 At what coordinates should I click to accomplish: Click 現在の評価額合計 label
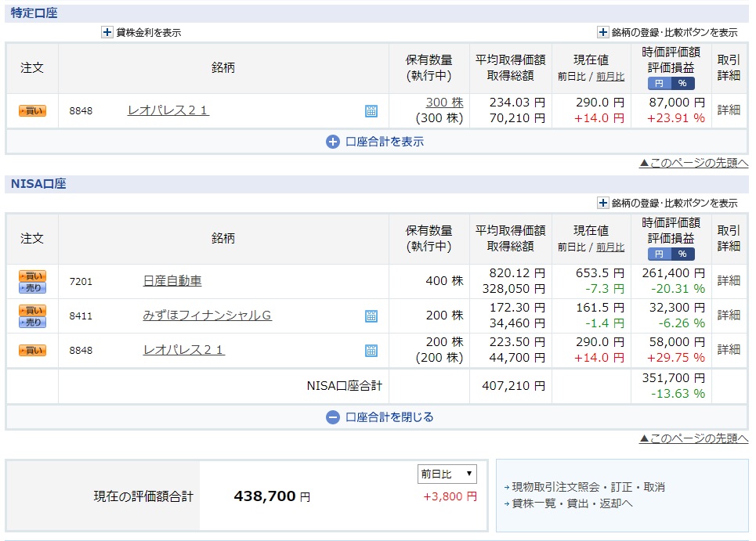pyautogui.click(x=143, y=496)
